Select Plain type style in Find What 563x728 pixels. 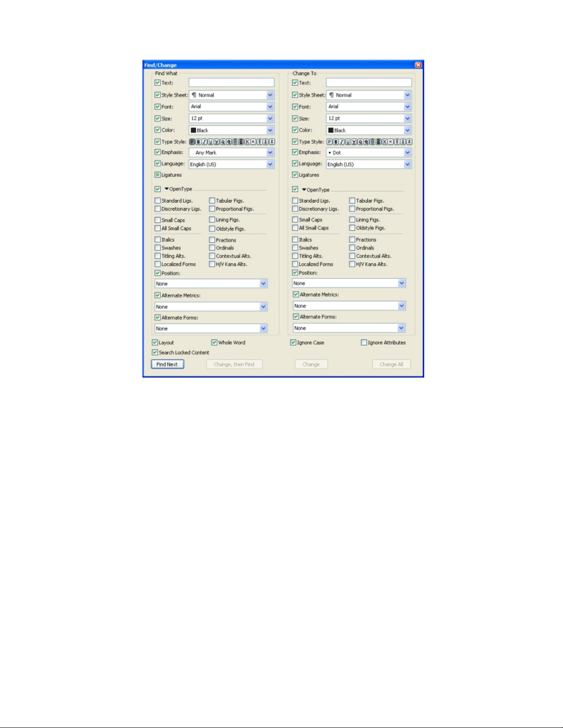(x=193, y=142)
